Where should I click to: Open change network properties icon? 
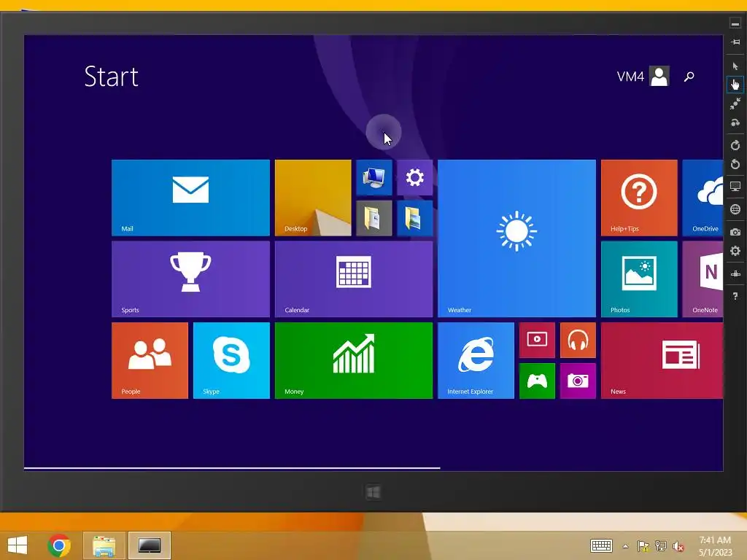(735, 274)
